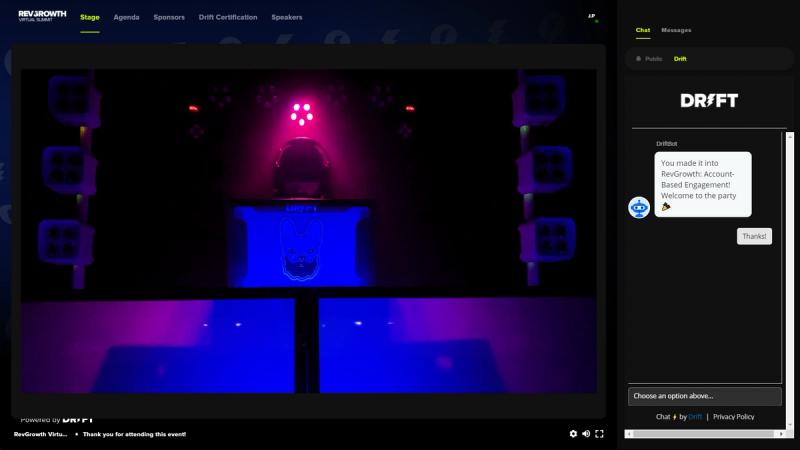Viewport: 800px width, 450px height.
Task: Click the left arrow of horizontal scrollbar
Action: [x=630, y=434]
